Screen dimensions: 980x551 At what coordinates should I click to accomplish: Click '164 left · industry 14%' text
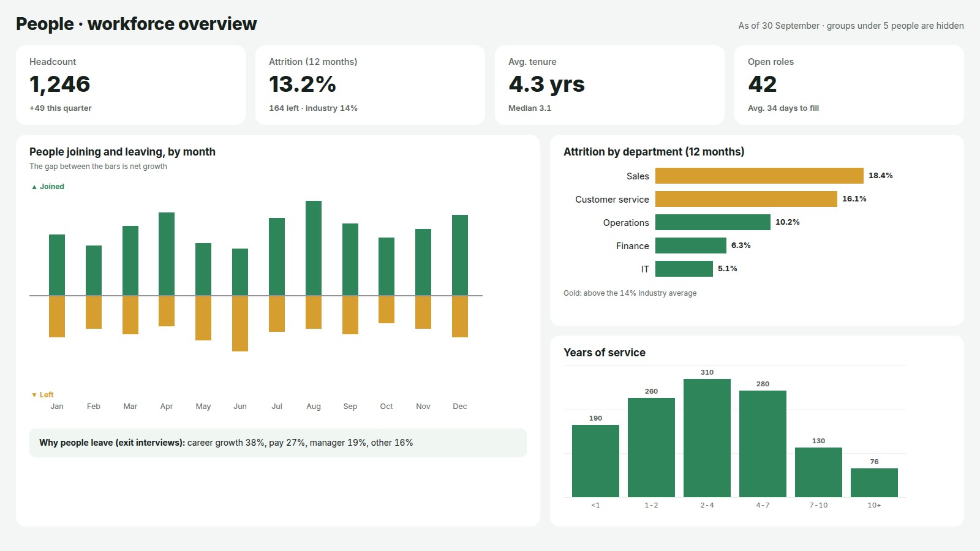[x=313, y=108]
